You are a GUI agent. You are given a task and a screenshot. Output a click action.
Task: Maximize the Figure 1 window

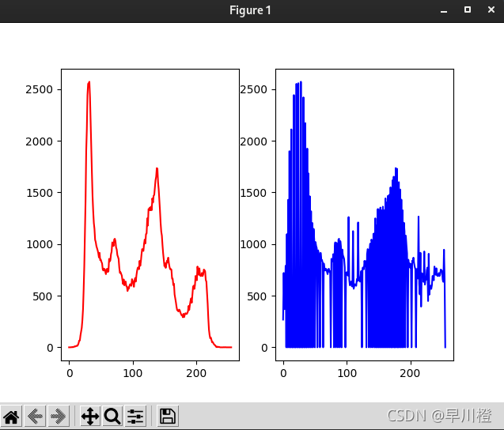coord(468,10)
